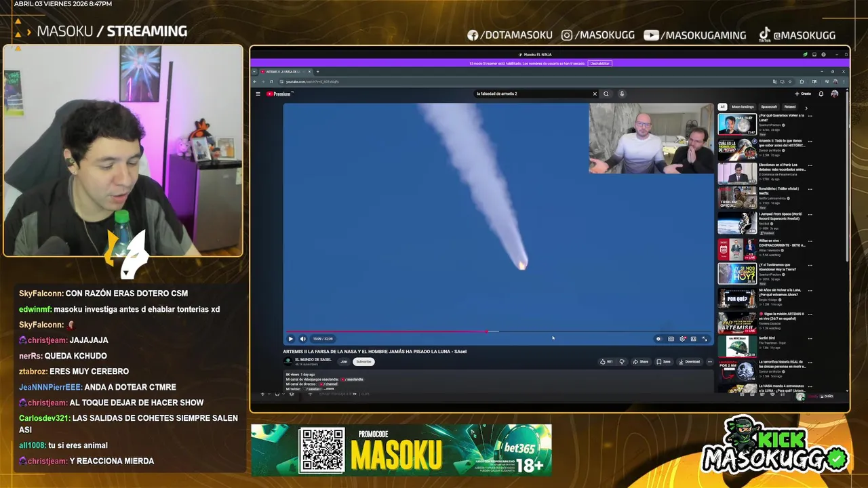Open options menu for Surfin' Bird video
This screenshot has width=868, height=488.
[x=810, y=338]
